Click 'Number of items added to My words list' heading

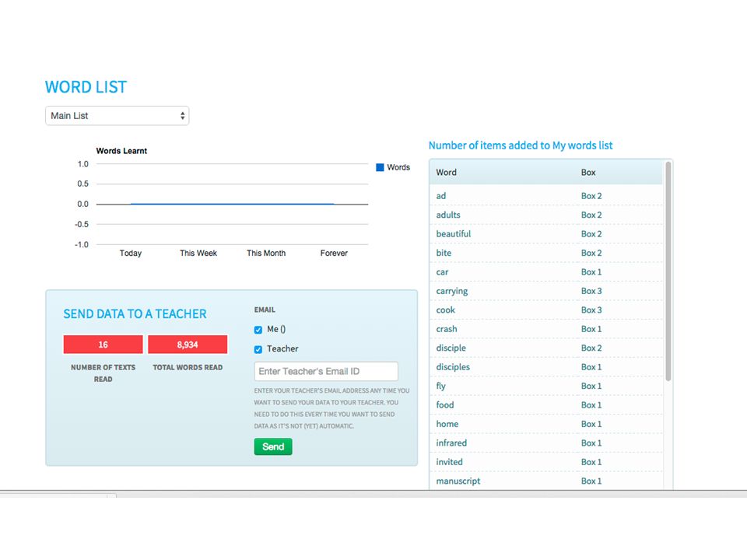(521, 145)
